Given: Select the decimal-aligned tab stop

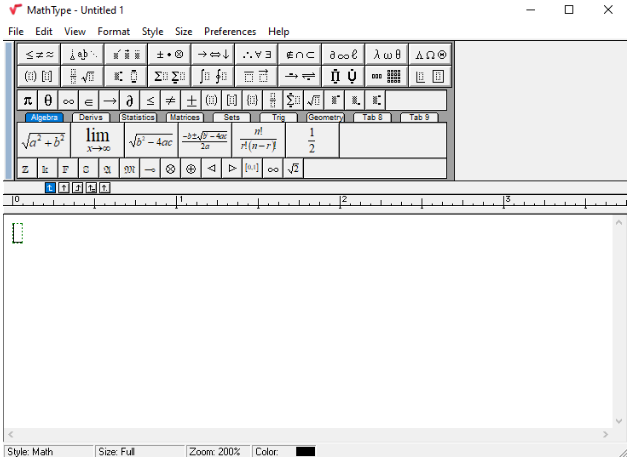Looking at the screenshot, I should pos(105,188).
